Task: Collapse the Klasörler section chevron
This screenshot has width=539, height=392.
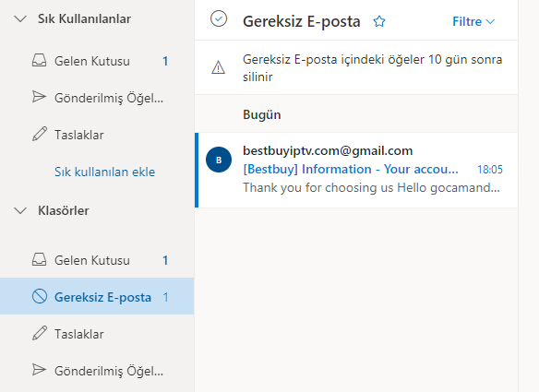Action: (20, 210)
